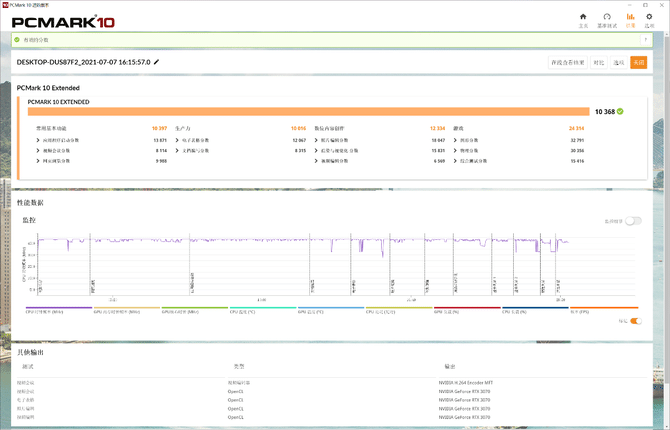Screen dimensions: 670x430
Task: Click the NVIDIA H.264 Encoder MFT cell
Action: (466, 383)
